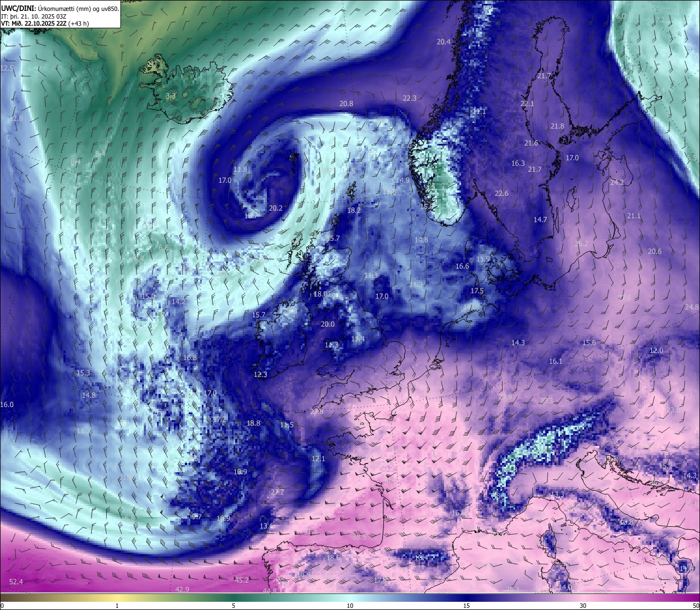Click the 12.5 value on the map
Image resolution: width=700 pixels, height=610 pixels.
7,68
